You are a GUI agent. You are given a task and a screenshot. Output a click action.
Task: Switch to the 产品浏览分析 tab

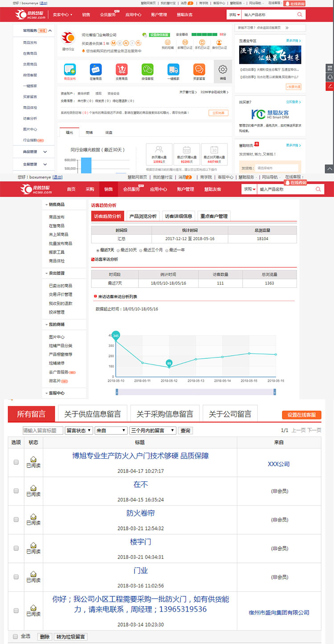click(x=143, y=216)
